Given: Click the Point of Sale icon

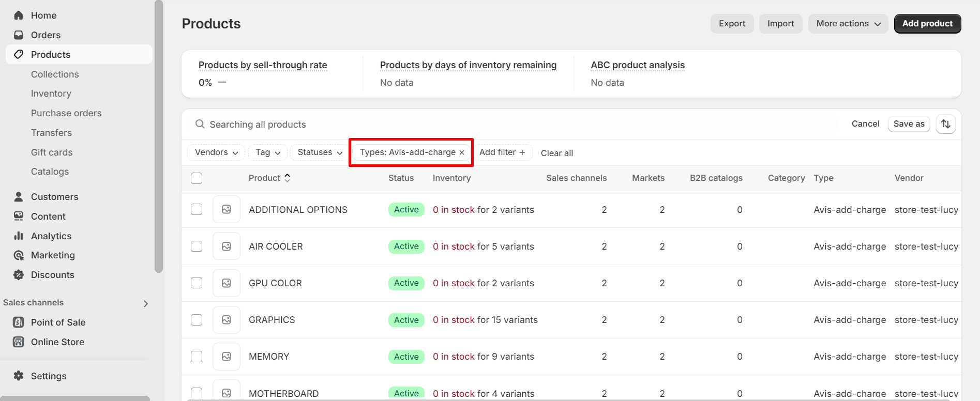Looking at the screenshot, I should click(19, 322).
